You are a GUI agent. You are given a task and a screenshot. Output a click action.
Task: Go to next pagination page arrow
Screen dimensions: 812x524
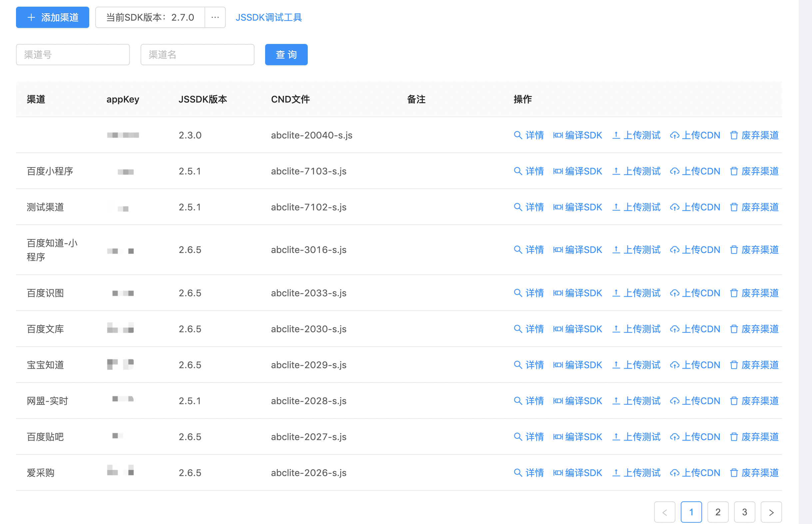pos(771,512)
